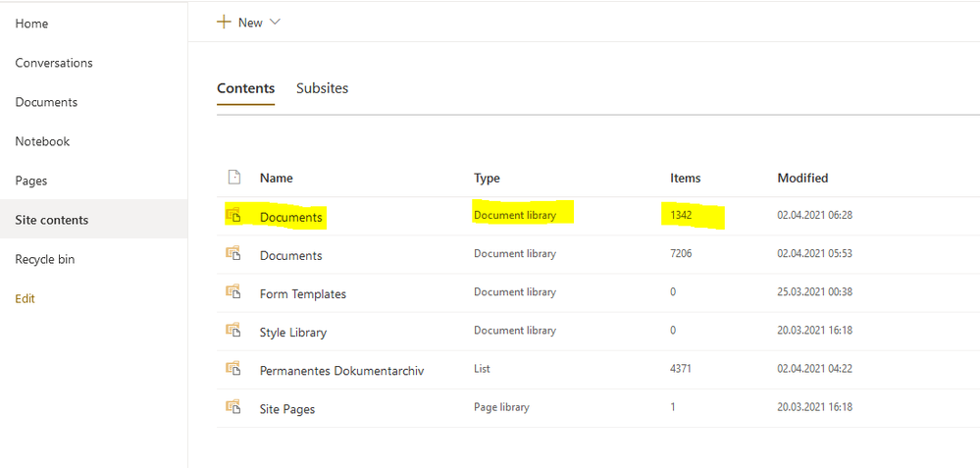The height and width of the screenshot is (468, 980).
Task: Click the Style Library row icon
Action: 233,330
